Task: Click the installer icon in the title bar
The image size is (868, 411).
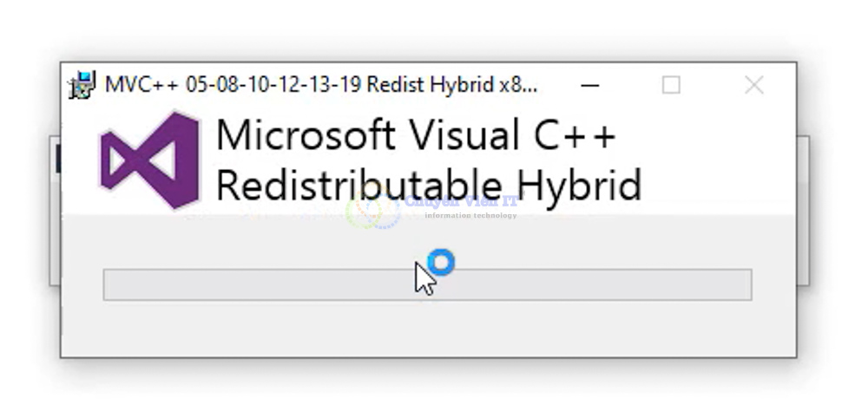Action: pyautogui.click(x=83, y=85)
